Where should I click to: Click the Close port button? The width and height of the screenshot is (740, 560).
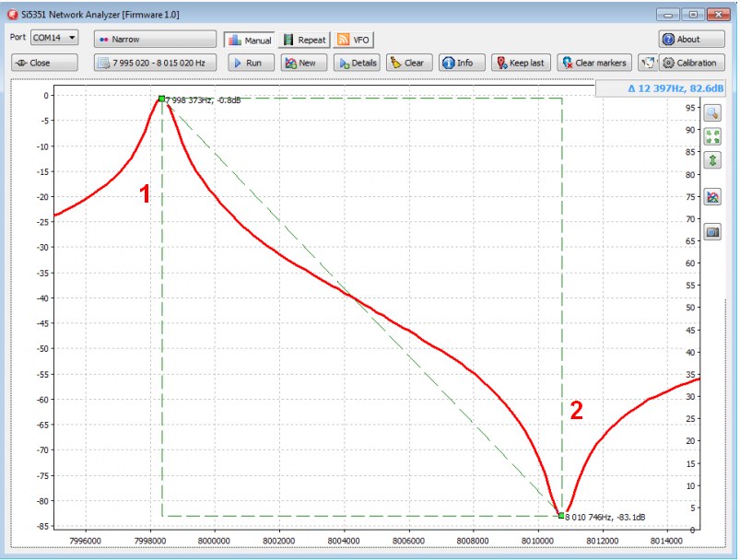[x=32, y=63]
